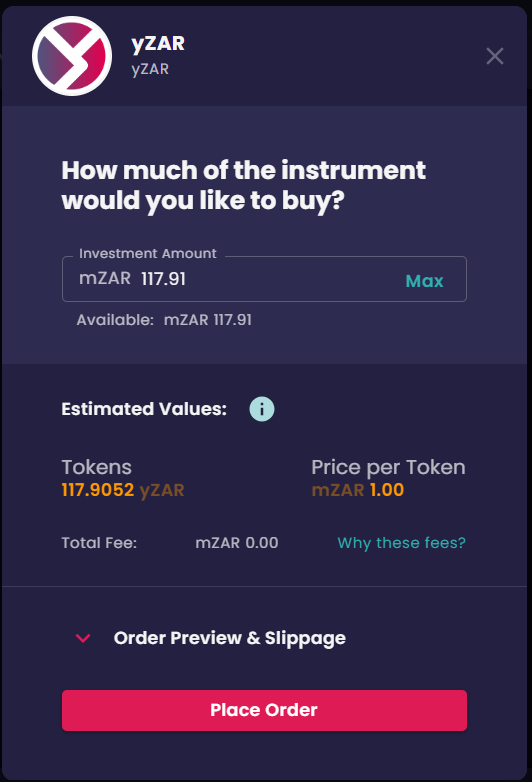Click the mZAR 1.00 price per token

pos(357,490)
